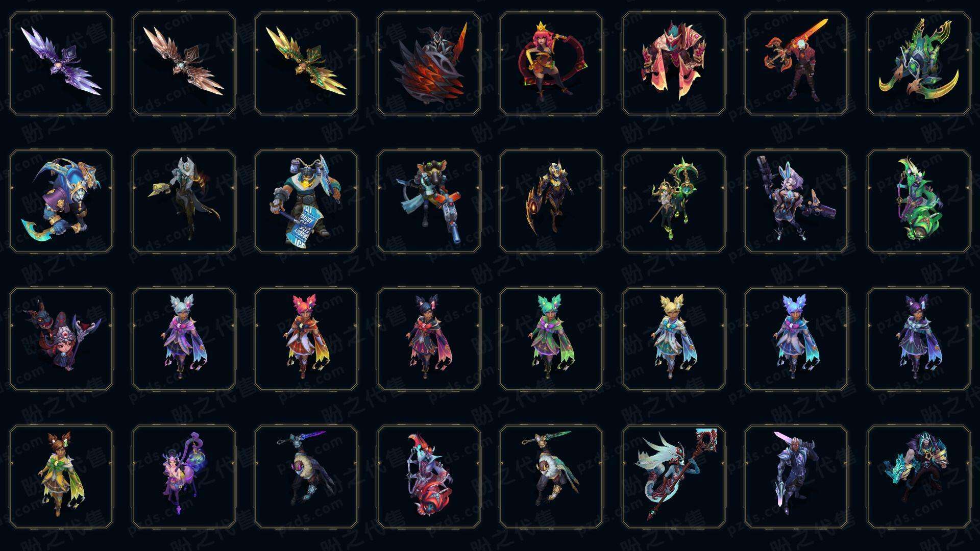
Task: Open the red-orange scaled shield item
Action: pyautogui.click(x=429, y=63)
